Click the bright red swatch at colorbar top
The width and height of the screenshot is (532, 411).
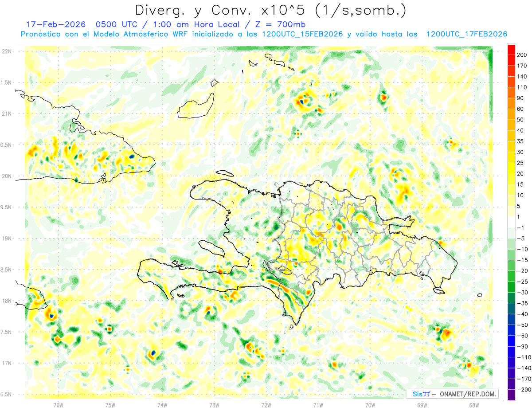511,49
